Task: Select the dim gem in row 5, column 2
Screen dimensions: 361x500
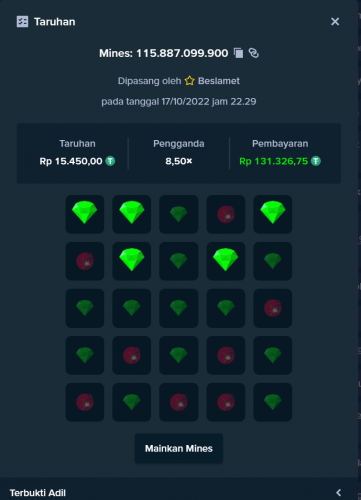Action: point(132,402)
